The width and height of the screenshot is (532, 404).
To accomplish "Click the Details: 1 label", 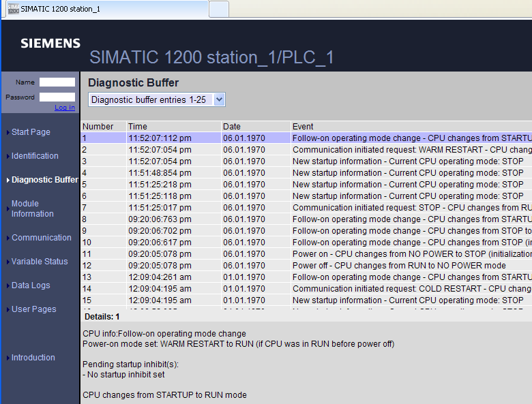I will pyautogui.click(x=102, y=317).
